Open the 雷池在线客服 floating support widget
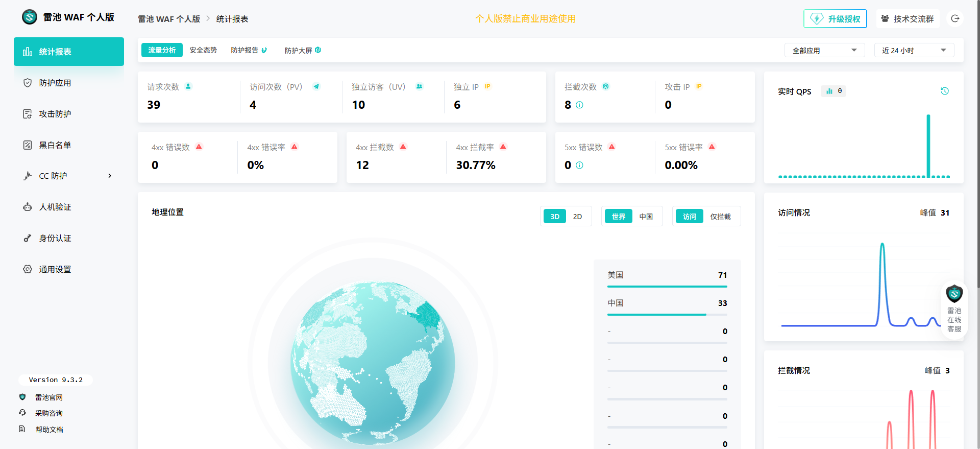 point(954,310)
